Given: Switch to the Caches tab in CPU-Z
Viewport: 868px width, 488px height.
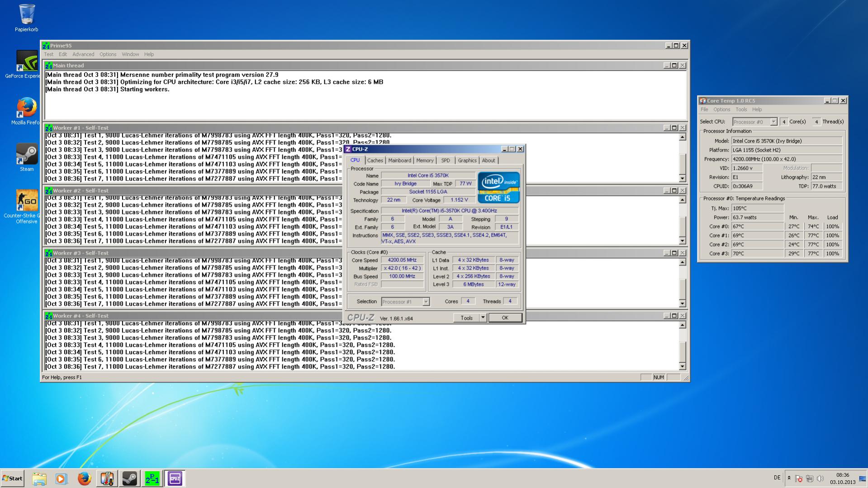Looking at the screenshot, I should [x=375, y=161].
